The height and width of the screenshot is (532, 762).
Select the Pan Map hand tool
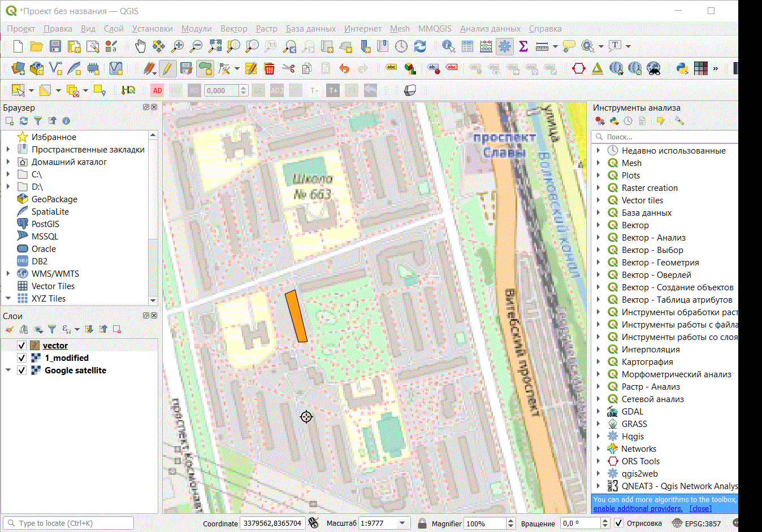coord(140,46)
